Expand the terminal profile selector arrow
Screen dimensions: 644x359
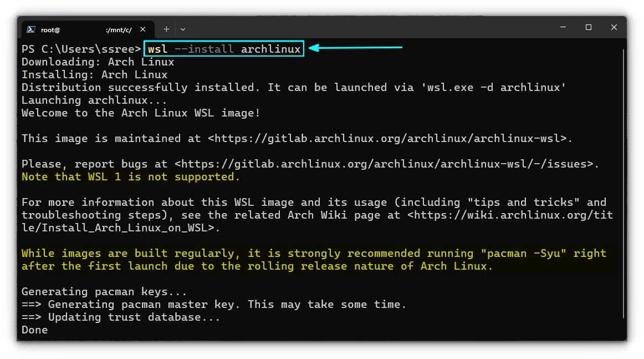(x=182, y=29)
